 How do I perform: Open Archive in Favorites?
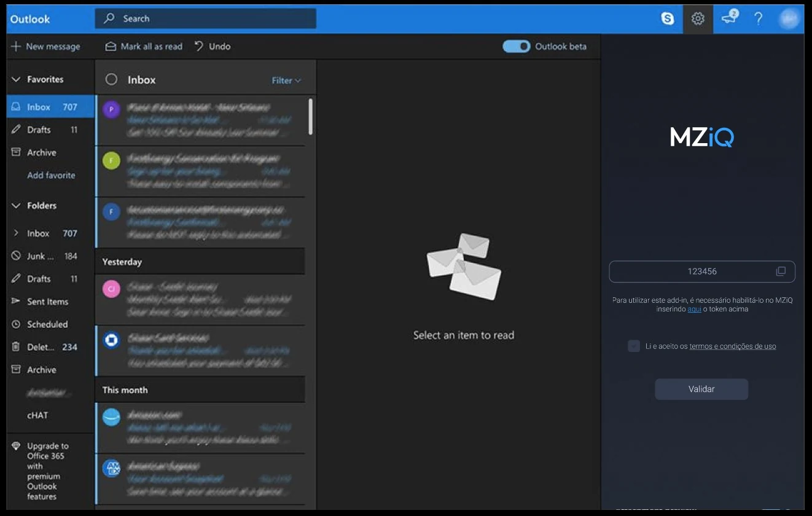pos(50,152)
